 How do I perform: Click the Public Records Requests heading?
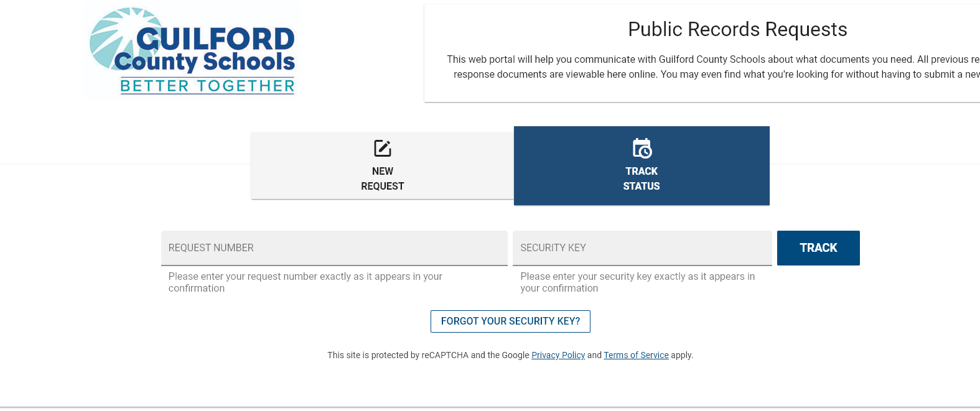737,29
